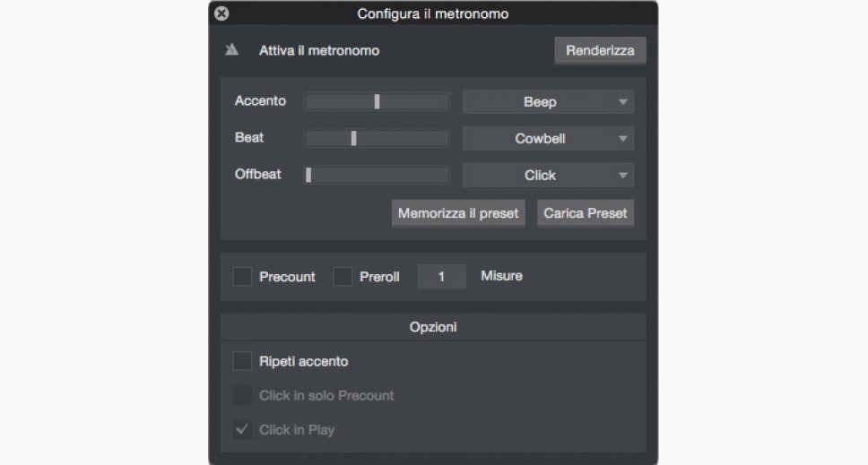The width and height of the screenshot is (868, 465).
Task: Click the Accento volume slider
Action: pos(377,102)
